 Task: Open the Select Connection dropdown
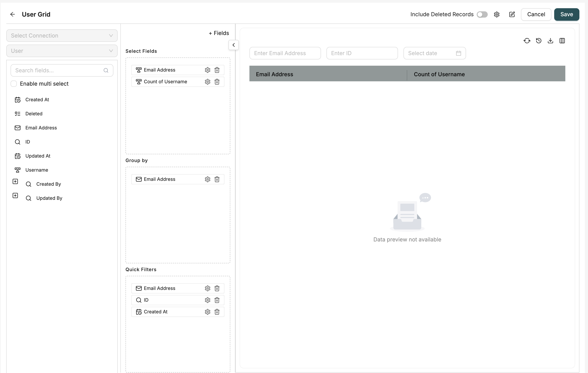tap(62, 35)
